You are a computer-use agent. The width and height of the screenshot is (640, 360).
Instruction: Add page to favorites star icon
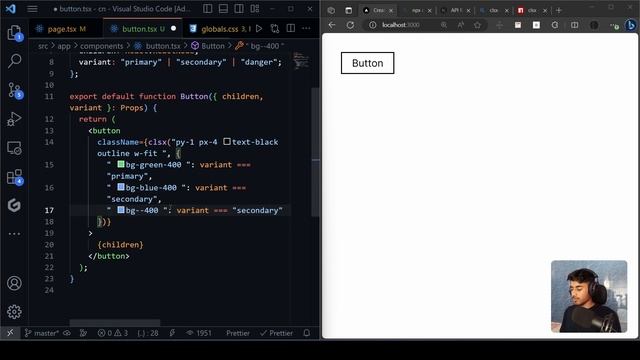[x=477, y=25]
